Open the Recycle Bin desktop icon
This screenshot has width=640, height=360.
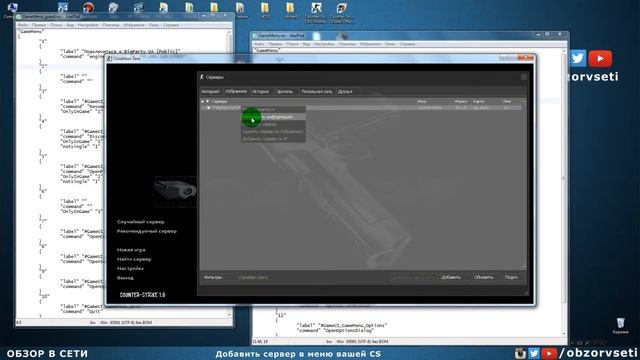click(620, 326)
